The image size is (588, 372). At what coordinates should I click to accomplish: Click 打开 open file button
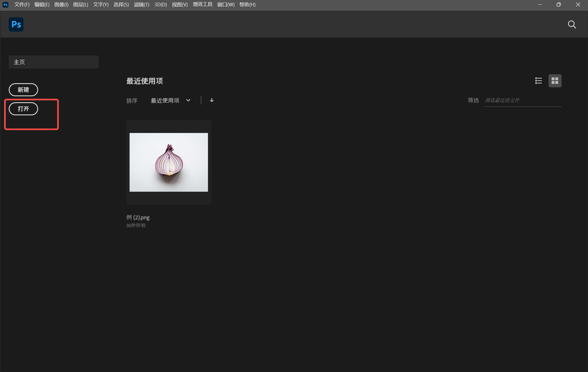point(24,109)
